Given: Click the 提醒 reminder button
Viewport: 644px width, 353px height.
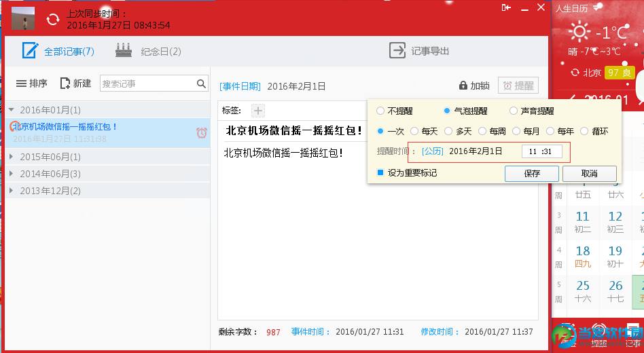Looking at the screenshot, I should [518, 86].
